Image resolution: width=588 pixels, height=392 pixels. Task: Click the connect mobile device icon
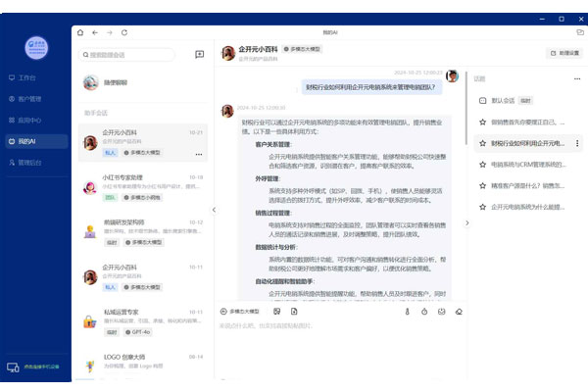coord(13,367)
